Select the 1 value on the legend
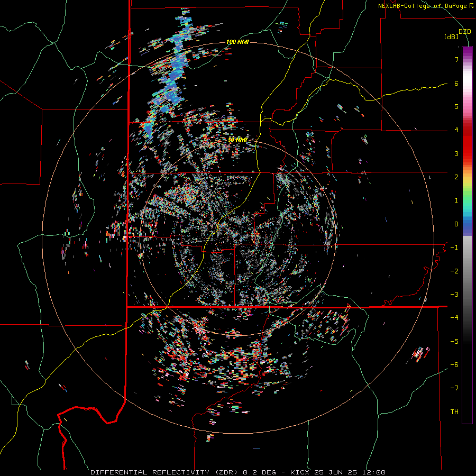The height and width of the screenshot is (476, 476). [456, 200]
